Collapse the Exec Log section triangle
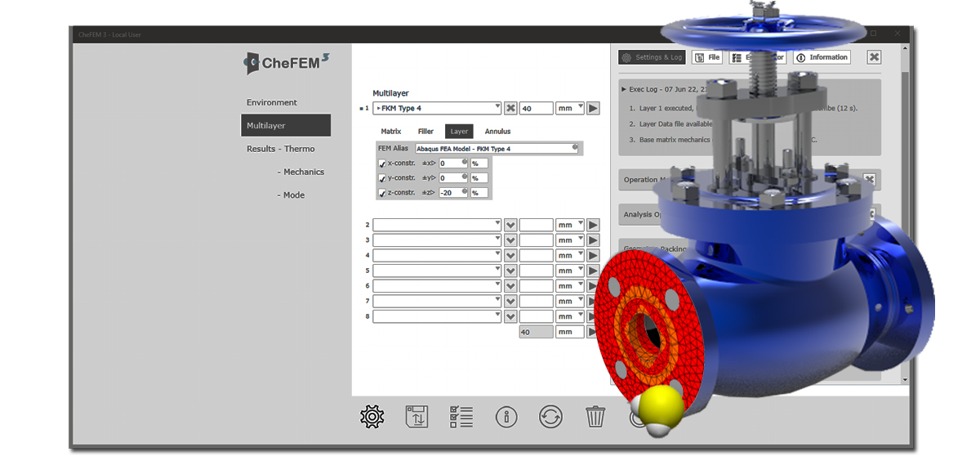 pos(624,88)
